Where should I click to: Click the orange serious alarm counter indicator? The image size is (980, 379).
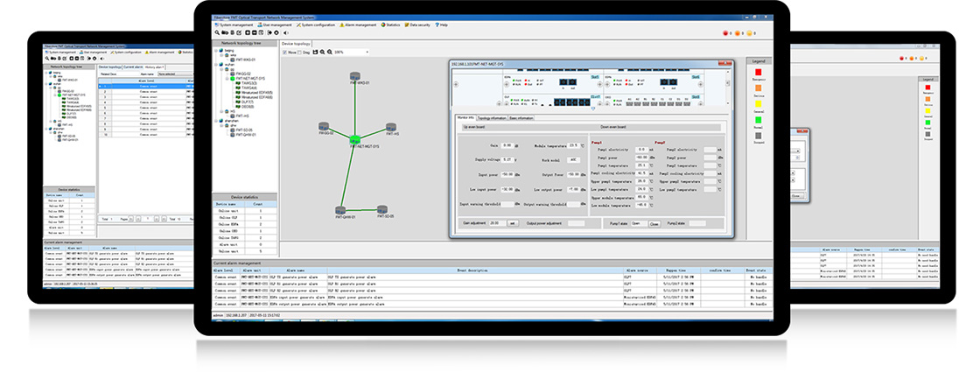pos(738,33)
